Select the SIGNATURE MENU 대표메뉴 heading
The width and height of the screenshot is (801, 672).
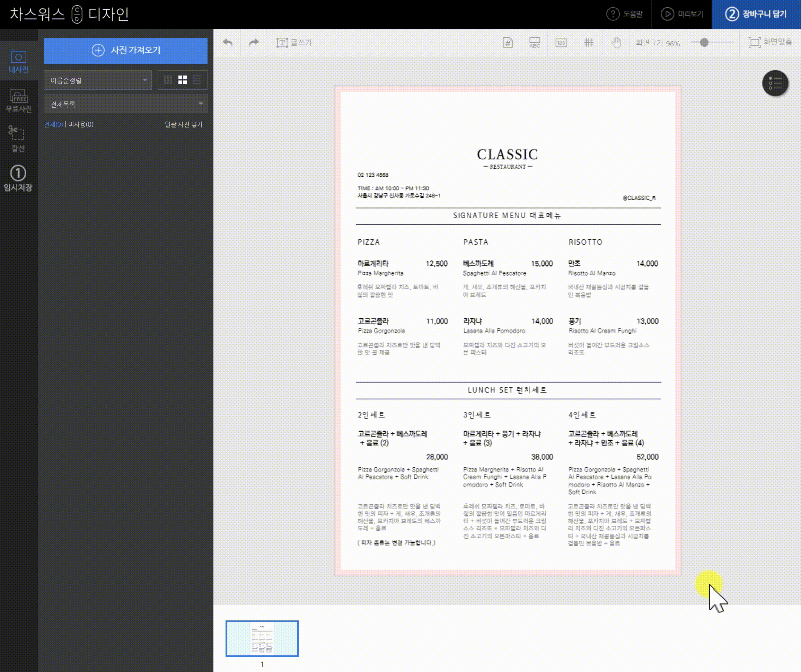coord(507,215)
